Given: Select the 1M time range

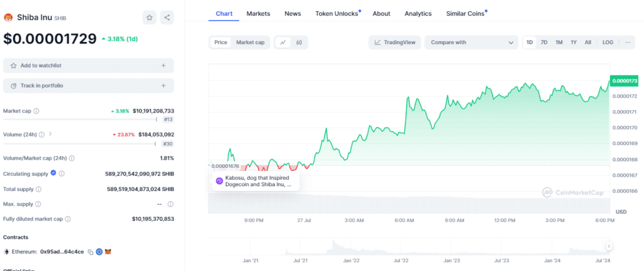Looking at the screenshot, I should [559, 42].
